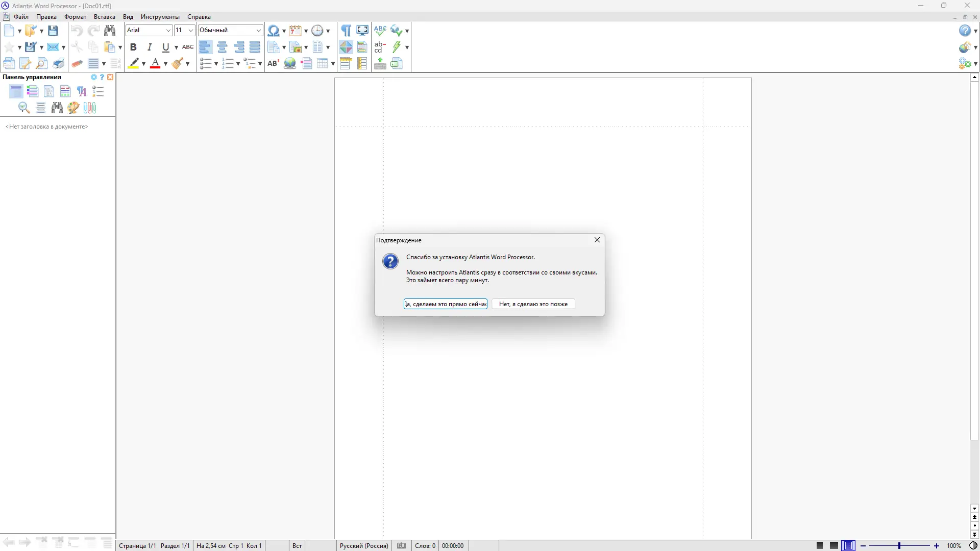The image size is (980, 551).
Task: Insert a symbol using the Omega icon
Action: [274, 31]
